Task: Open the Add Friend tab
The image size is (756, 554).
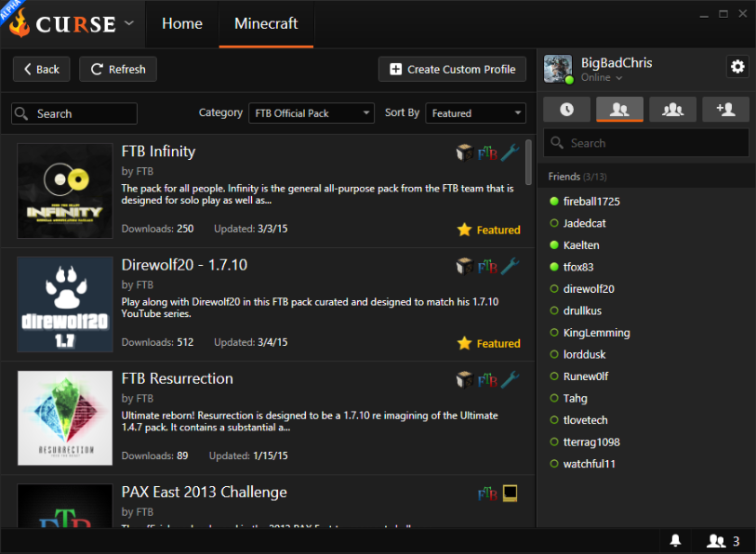Action: 725,109
